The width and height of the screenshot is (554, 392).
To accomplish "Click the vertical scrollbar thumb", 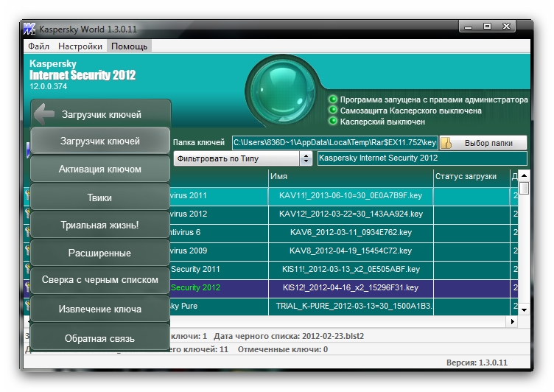I will click(525, 188).
